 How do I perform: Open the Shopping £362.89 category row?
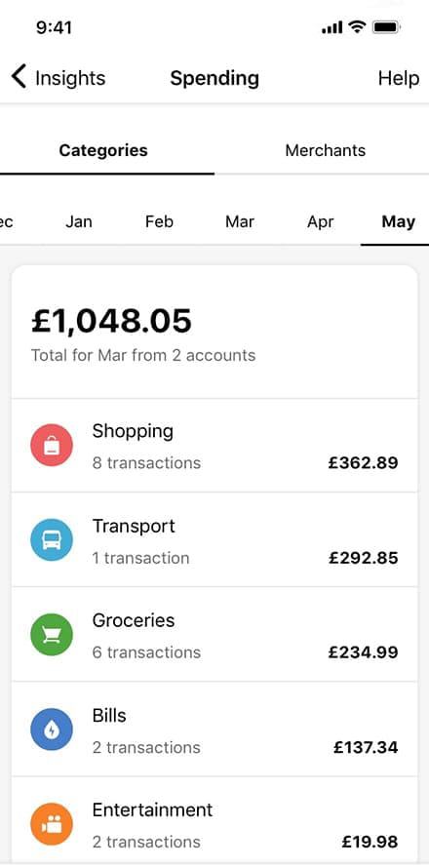[214, 445]
